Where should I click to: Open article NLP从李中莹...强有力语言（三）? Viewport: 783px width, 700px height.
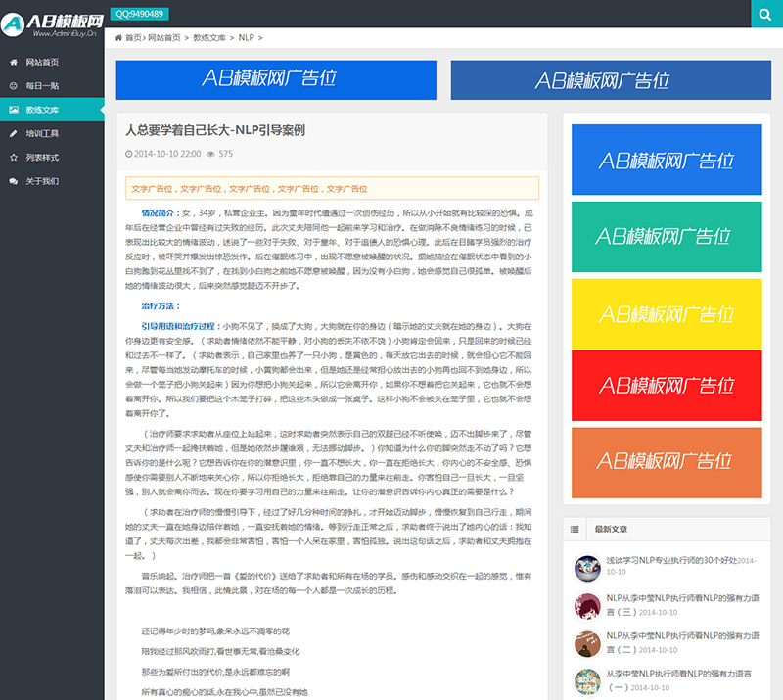point(682,605)
